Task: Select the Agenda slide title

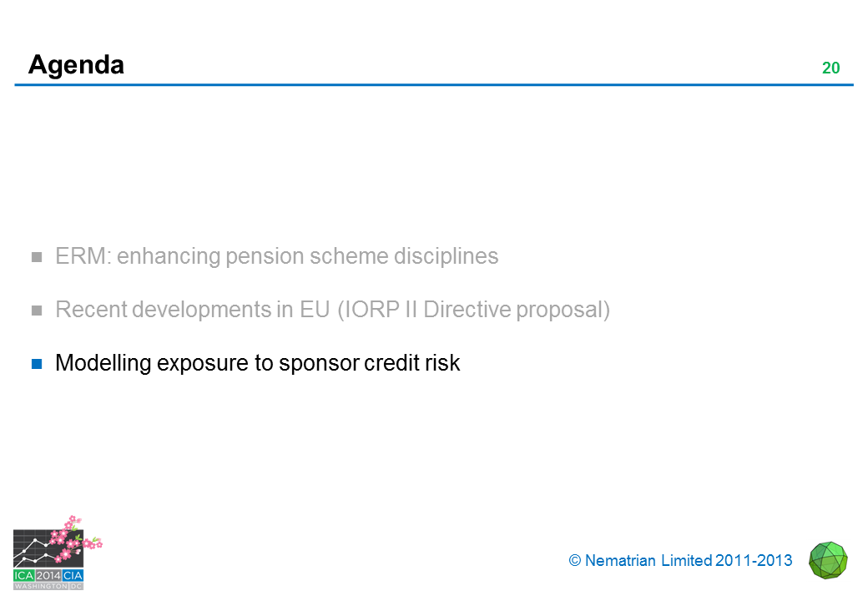Action: (76, 64)
